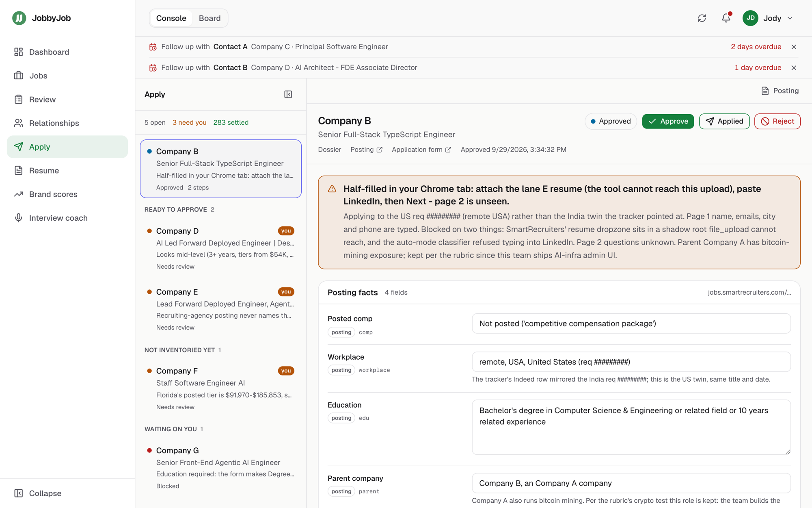Collapse the Apply list panel
This screenshot has height=508, width=812.
tap(288, 94)
